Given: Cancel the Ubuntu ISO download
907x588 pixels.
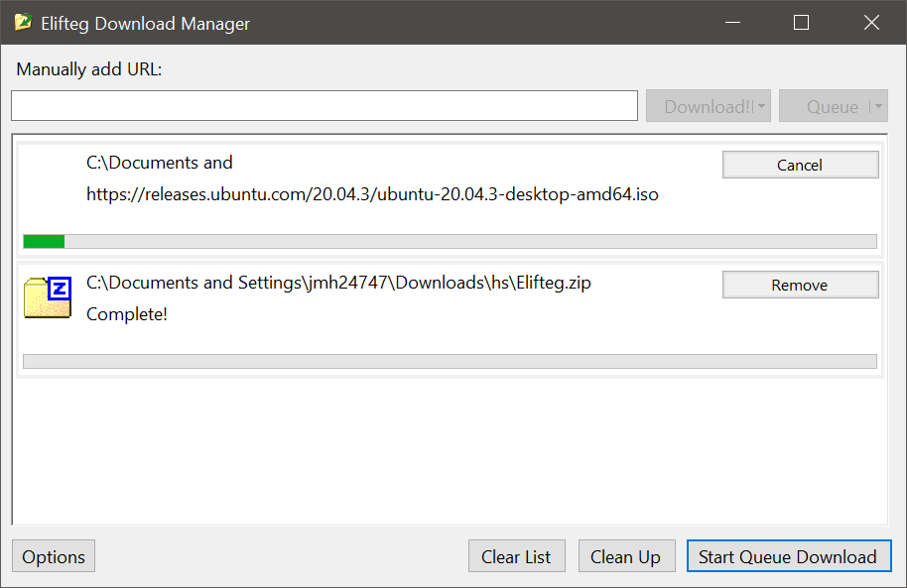Looking at the screenshot, I should pos(800,165).
